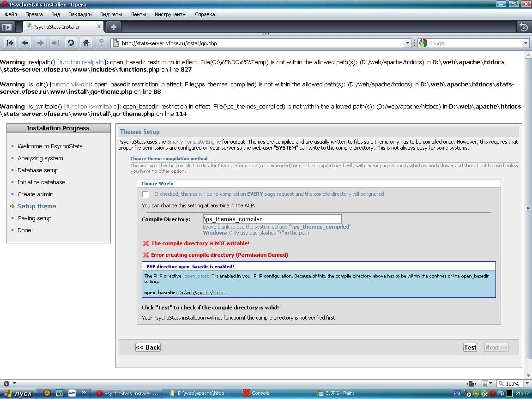This screenshot has height=399, width=532.
Task: Close the PsychoStats Installer tab
Action: tap(99, 27)
